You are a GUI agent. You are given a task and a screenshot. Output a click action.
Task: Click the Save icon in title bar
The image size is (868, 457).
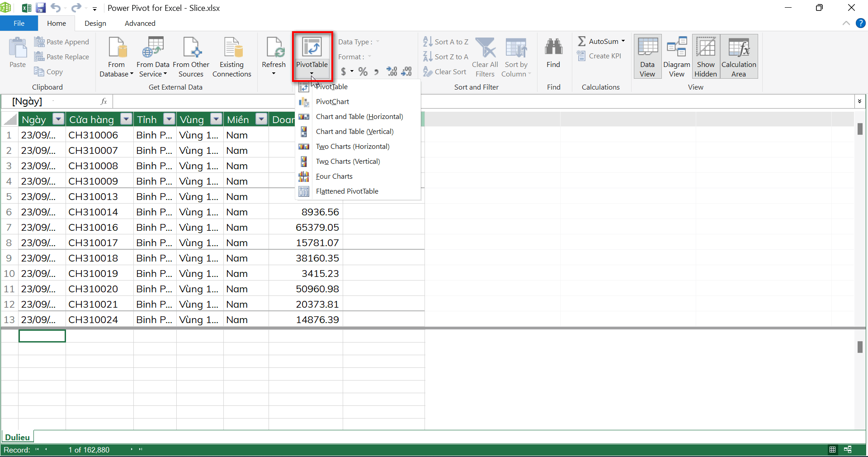(41, 8)
